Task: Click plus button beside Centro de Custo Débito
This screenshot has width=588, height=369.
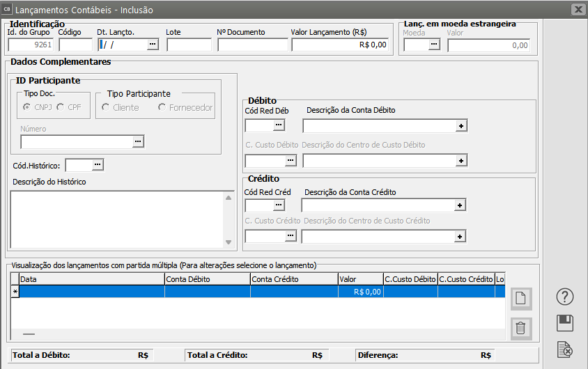Action: [461, 161]
